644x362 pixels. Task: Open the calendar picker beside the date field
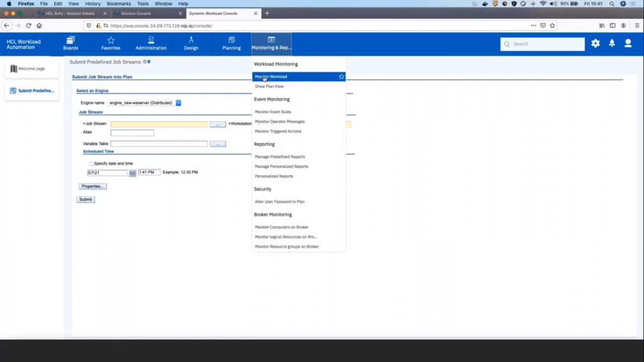(131, 173)
